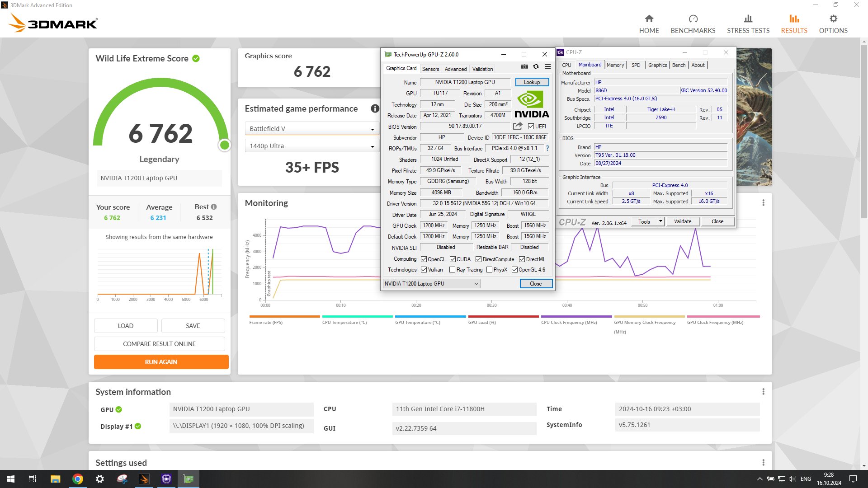868x488 pixels.
Task: Open 3DMark taskbar icon
Action: tap(144, 479)
